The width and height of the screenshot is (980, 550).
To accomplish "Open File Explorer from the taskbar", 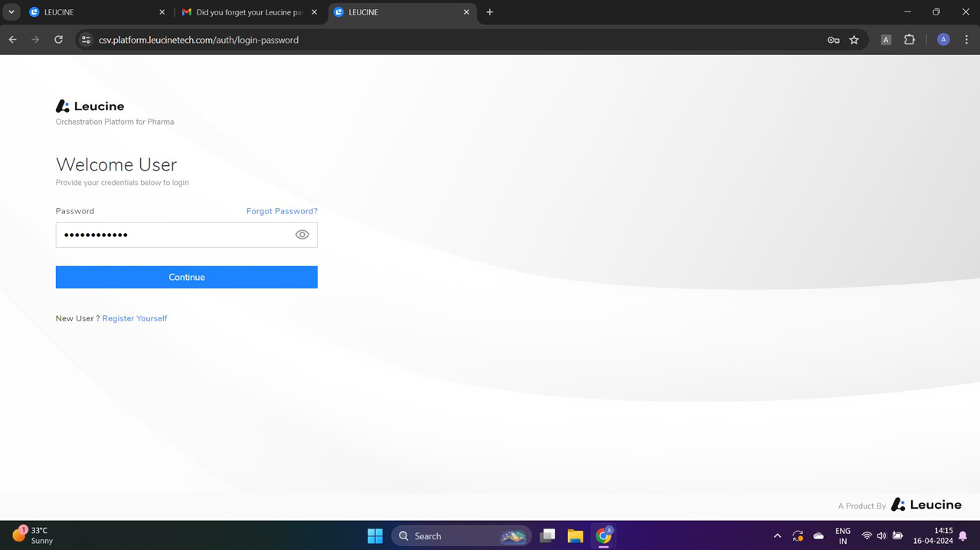I will [576, 535].
